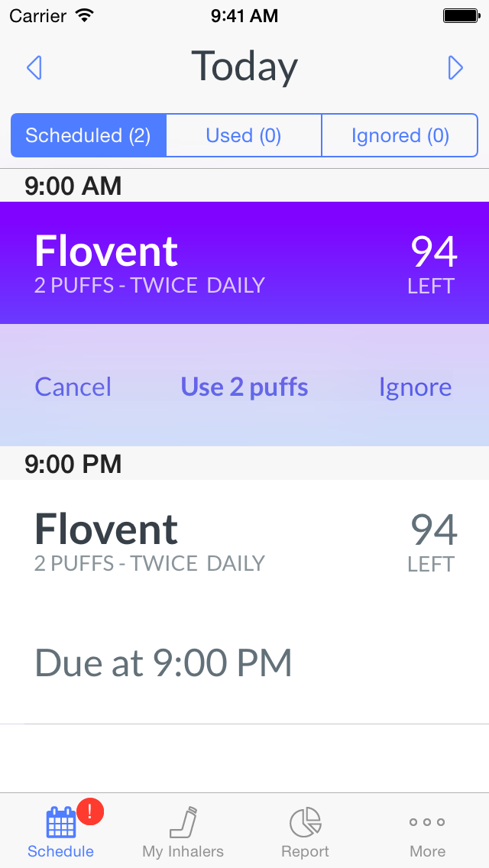This screenshot has height=868, width=489.
Task: Open the Report pie chart icon
Action: pos(305,822)
